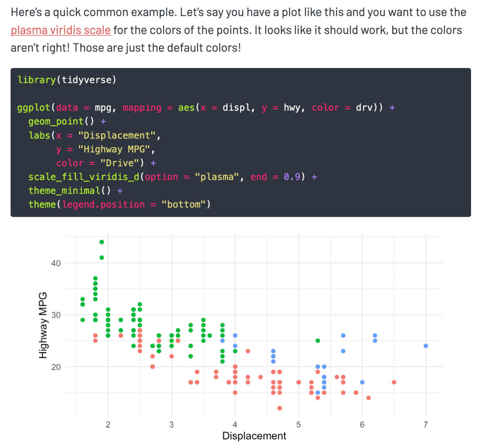Click the blue point at displacement 7
481x448 pixels.
426,346
